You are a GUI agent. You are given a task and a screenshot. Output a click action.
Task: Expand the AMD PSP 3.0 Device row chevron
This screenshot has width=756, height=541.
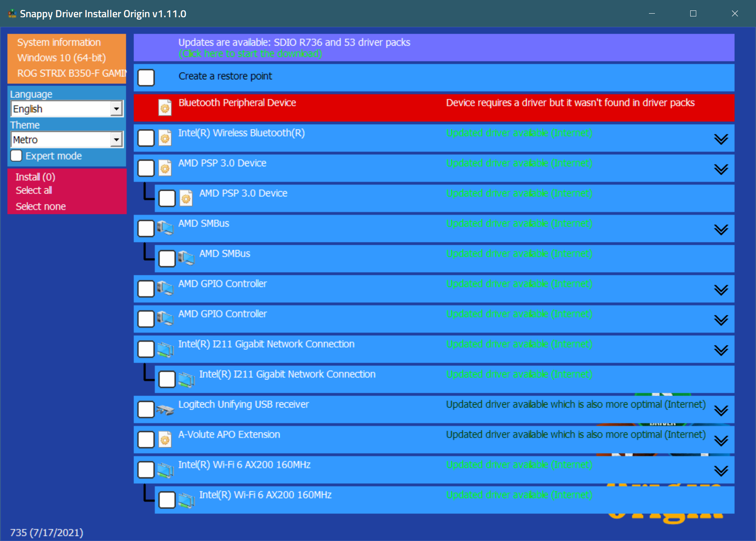coord(721,169)
